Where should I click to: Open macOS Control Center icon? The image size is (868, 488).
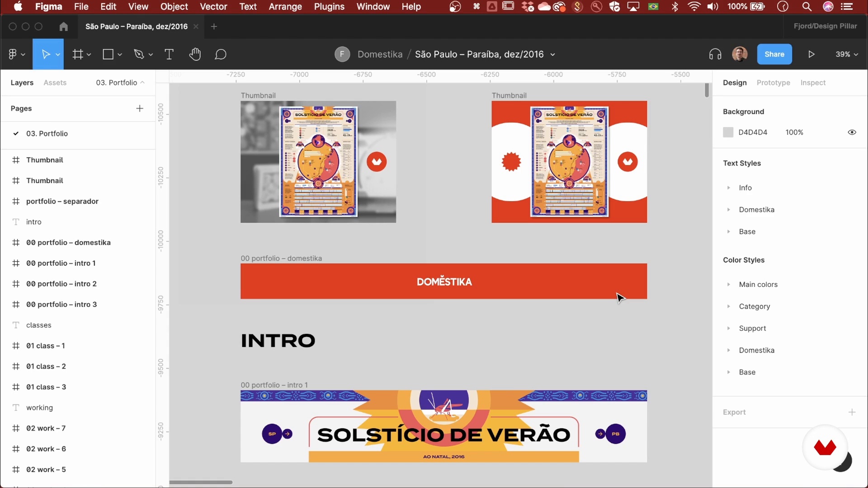[x=847, y=7]
